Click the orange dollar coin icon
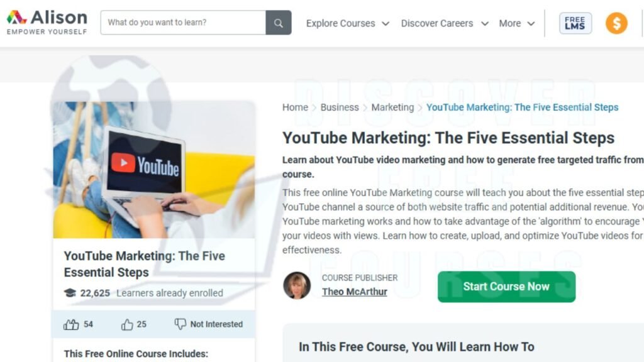The width and height of the screenshot is (644, 362). tap(616, 23)
